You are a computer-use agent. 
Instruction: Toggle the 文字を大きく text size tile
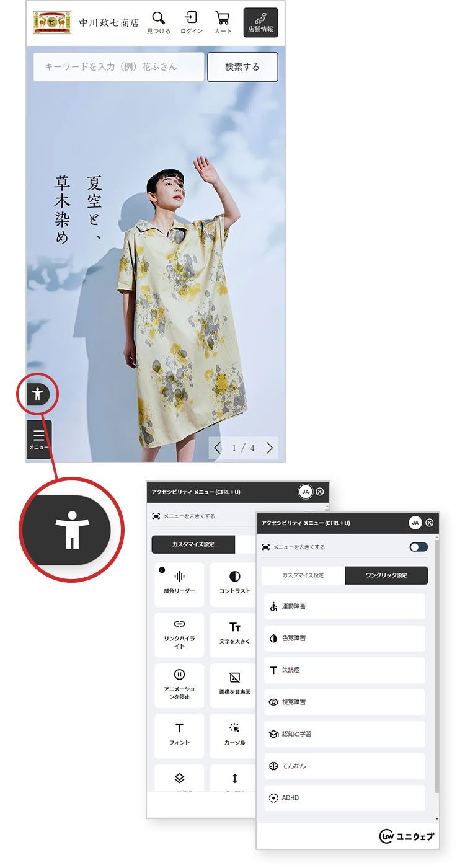[233, 635]
